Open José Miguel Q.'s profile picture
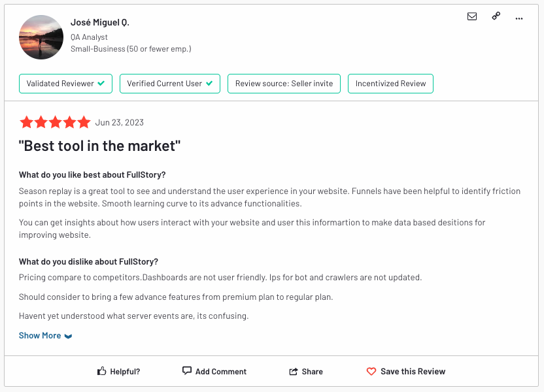 [41, 37]
